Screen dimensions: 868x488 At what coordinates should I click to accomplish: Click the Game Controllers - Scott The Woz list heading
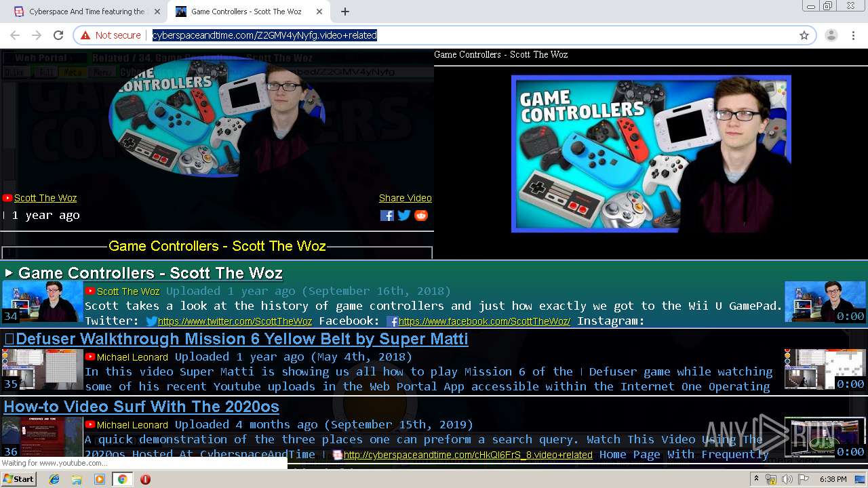point(150,273)
